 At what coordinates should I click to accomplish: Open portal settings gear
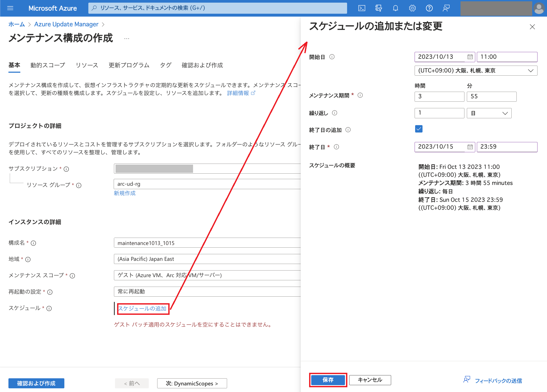[x=412, y=8]
